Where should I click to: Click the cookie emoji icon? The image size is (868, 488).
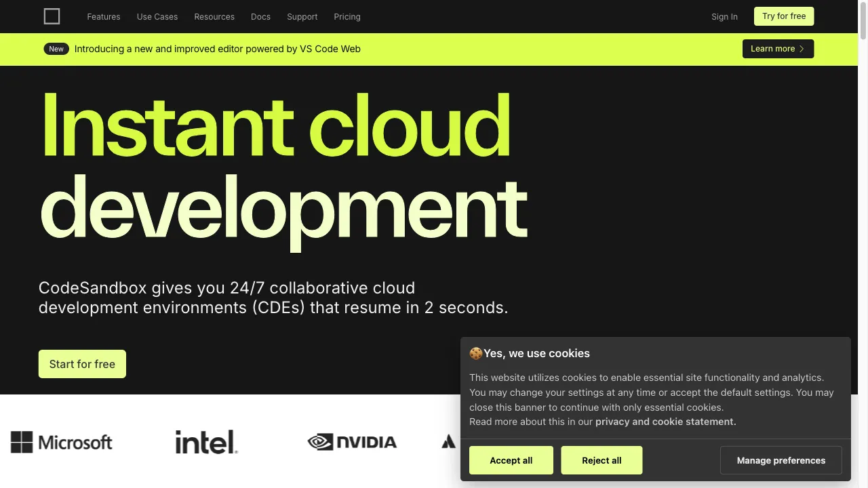(x=476, y=353)
